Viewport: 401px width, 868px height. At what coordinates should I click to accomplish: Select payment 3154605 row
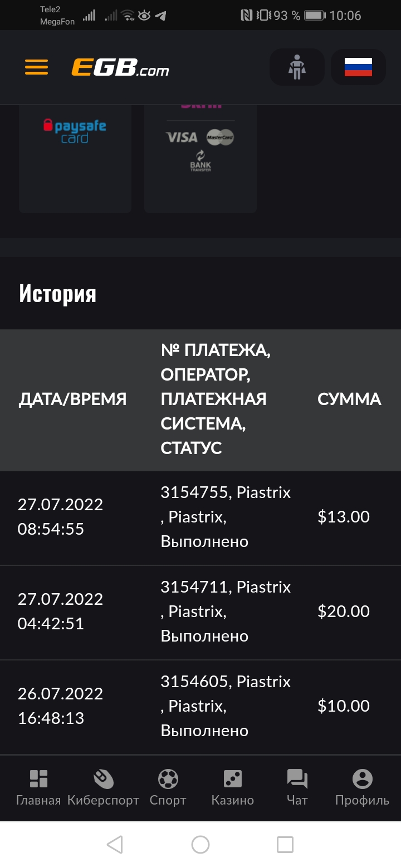[x=200, y=707]
